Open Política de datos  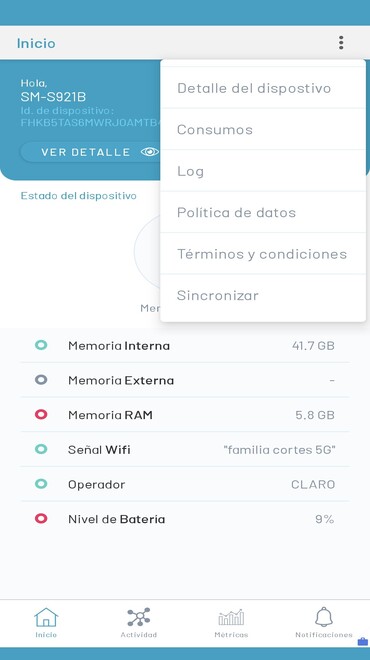click(x=263, y=212)
